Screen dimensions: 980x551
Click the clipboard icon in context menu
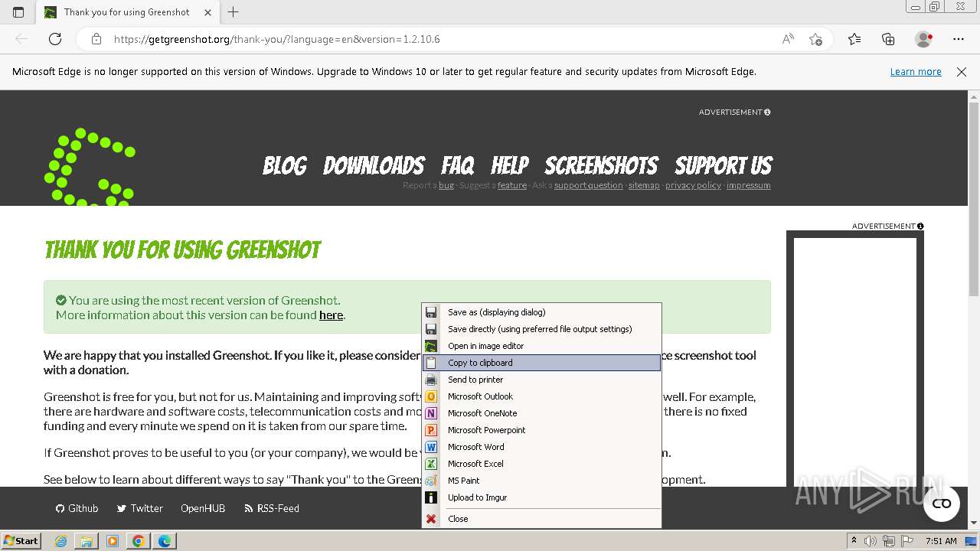click(431, 363)
